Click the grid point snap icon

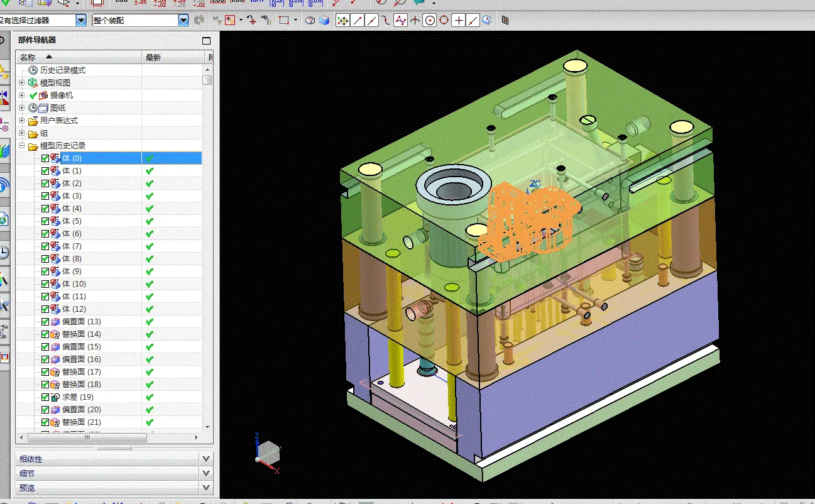pos(505,21)
